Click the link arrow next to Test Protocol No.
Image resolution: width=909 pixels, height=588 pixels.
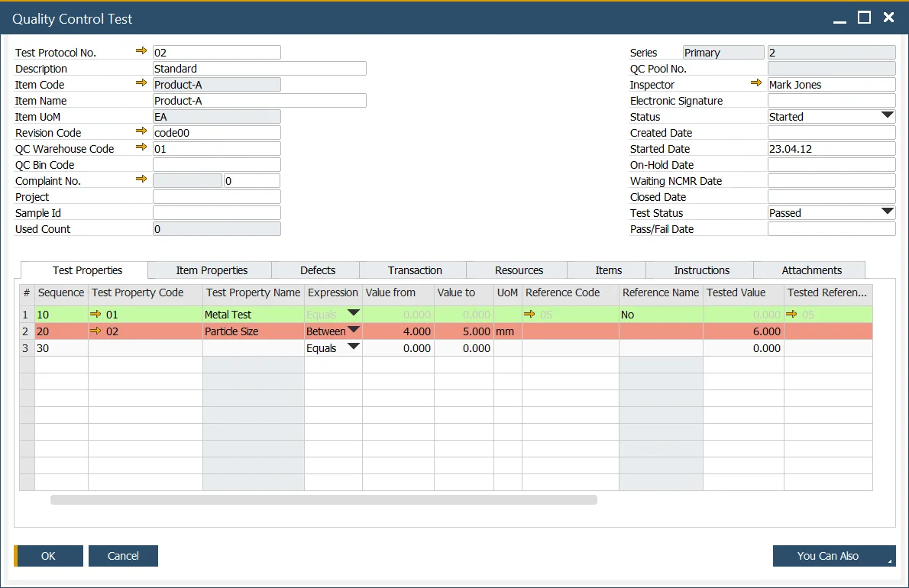(141, 51)
